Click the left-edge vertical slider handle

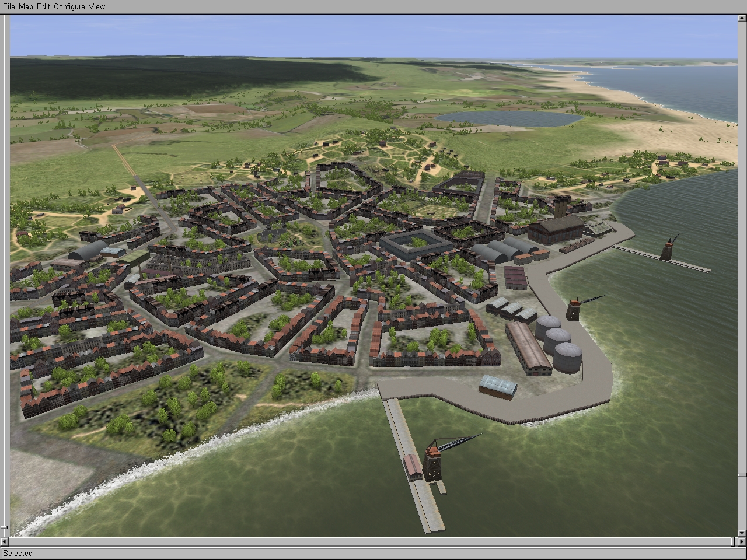[x=5, y=526]
